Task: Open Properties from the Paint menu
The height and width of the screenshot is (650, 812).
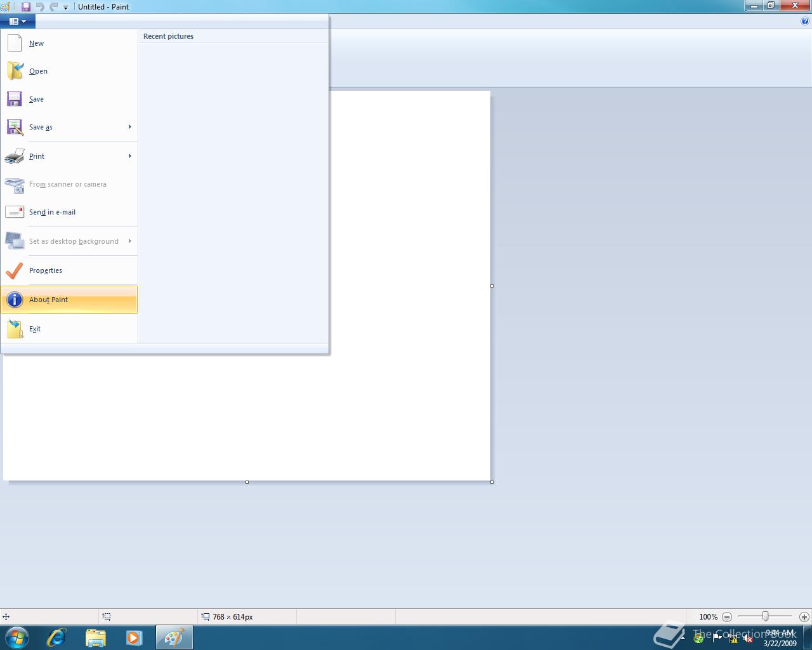Action: point(69,270)
